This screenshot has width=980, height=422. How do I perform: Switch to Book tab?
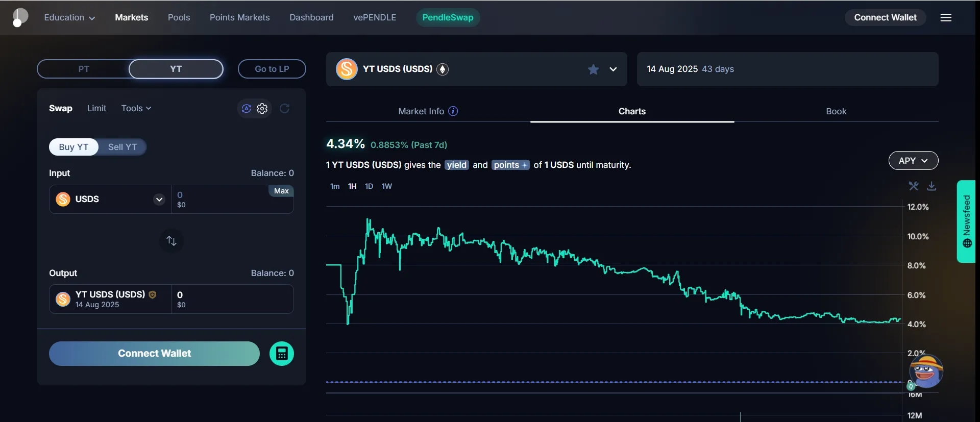836,111
